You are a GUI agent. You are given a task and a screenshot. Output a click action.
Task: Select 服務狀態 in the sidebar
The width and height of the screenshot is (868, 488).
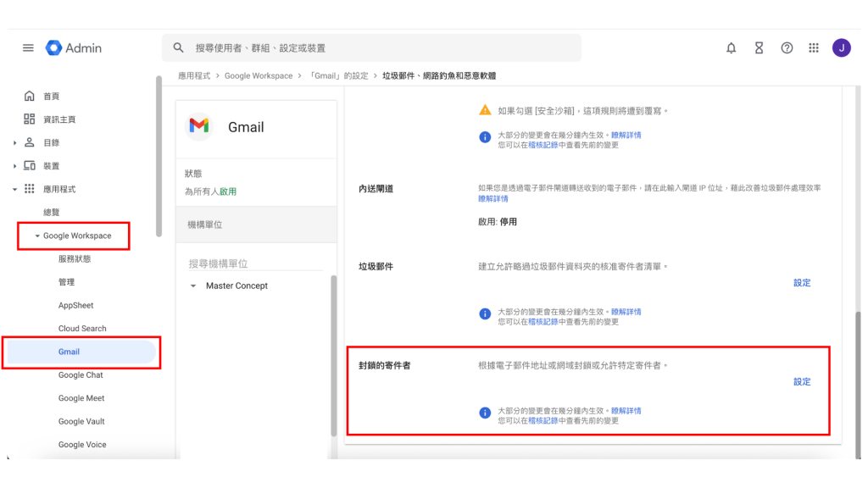(x=75, y=259)
